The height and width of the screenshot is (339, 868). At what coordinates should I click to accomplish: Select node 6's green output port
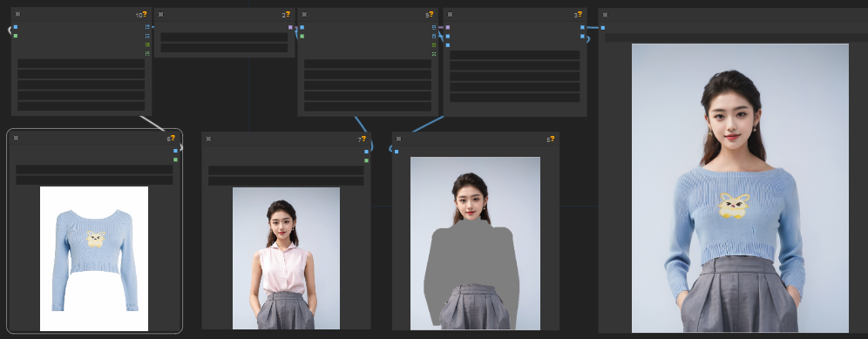[175, 159]
